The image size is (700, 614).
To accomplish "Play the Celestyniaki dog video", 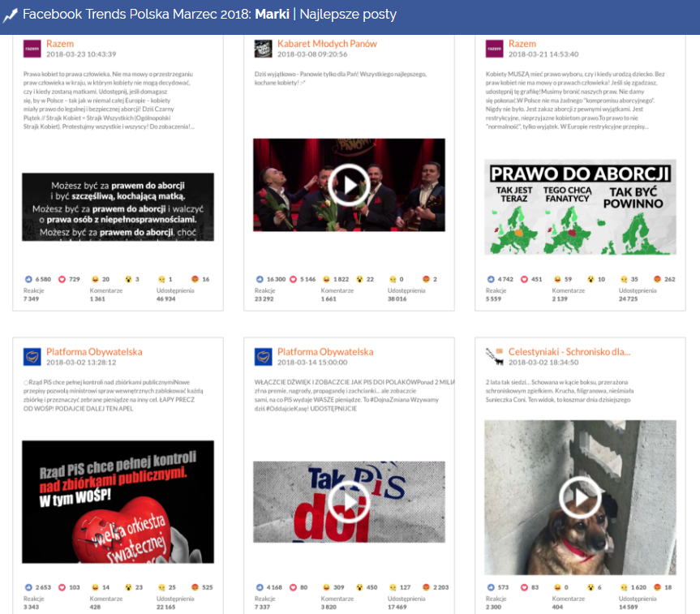I will (580, 496).
